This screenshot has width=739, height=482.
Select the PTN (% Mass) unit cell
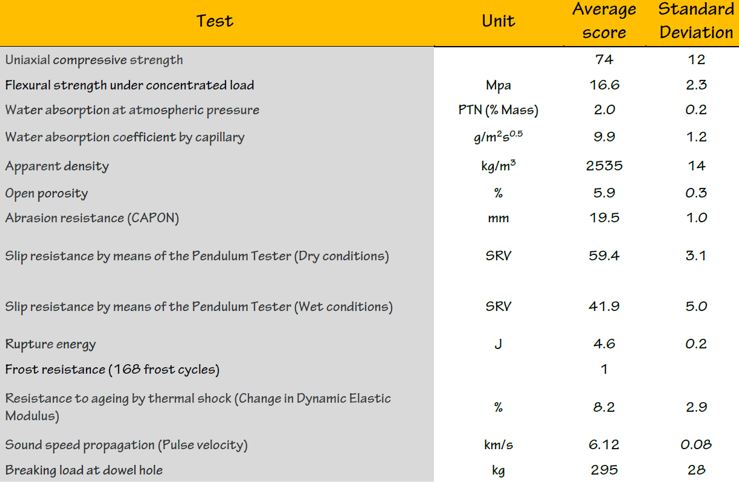(x=498, y=110)
